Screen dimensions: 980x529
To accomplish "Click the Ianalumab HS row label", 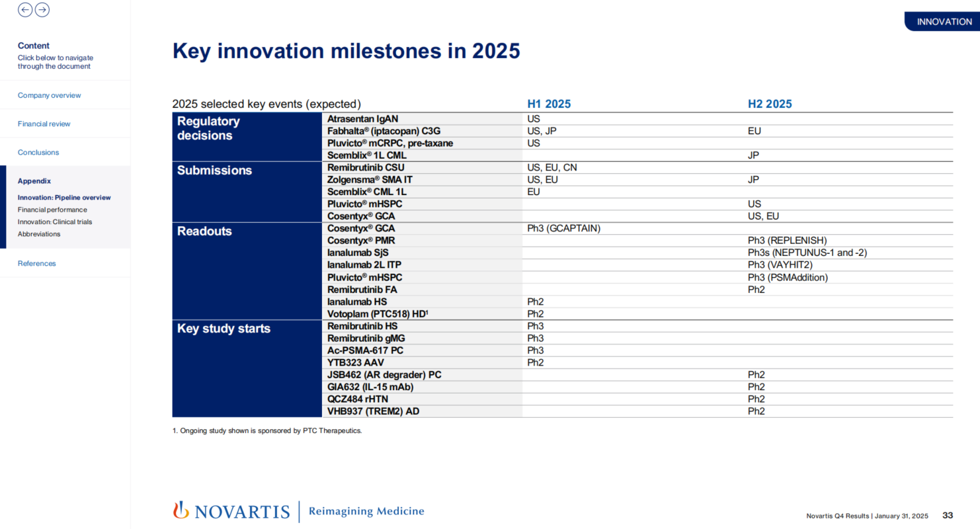I will click(357, 302).
